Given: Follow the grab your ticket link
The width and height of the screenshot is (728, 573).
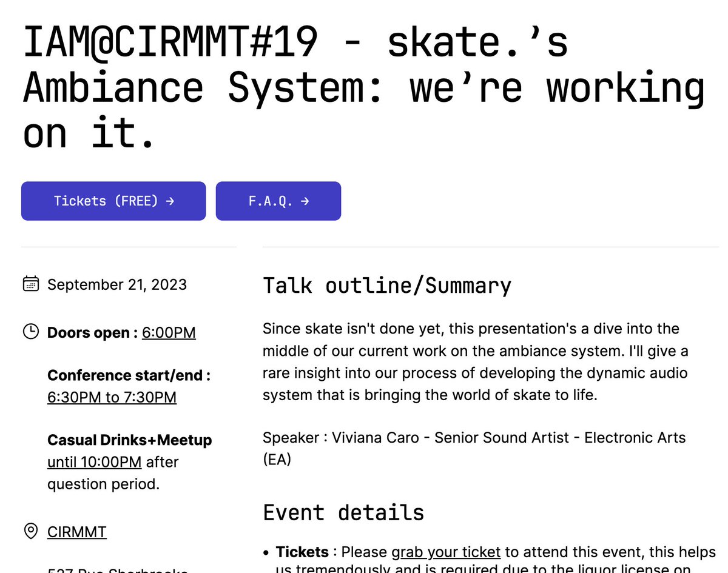Looking at the screenshot, I should [x=446, y=552].
